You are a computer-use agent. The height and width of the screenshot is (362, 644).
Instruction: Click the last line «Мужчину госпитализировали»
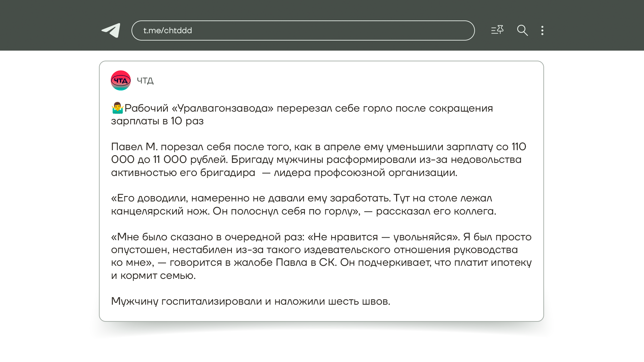click(x=251, y=301)
